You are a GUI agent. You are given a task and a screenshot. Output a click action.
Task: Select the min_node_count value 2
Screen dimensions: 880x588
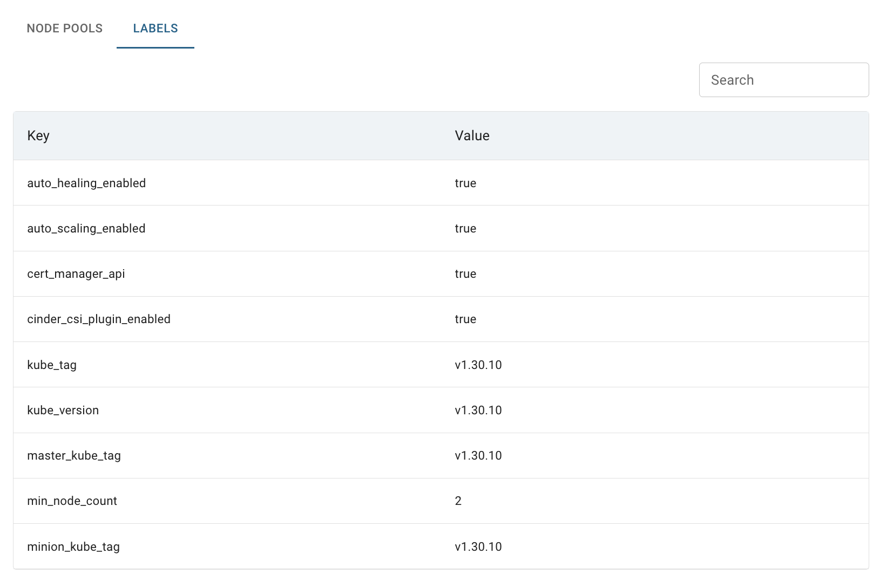(x=458, y=501)
